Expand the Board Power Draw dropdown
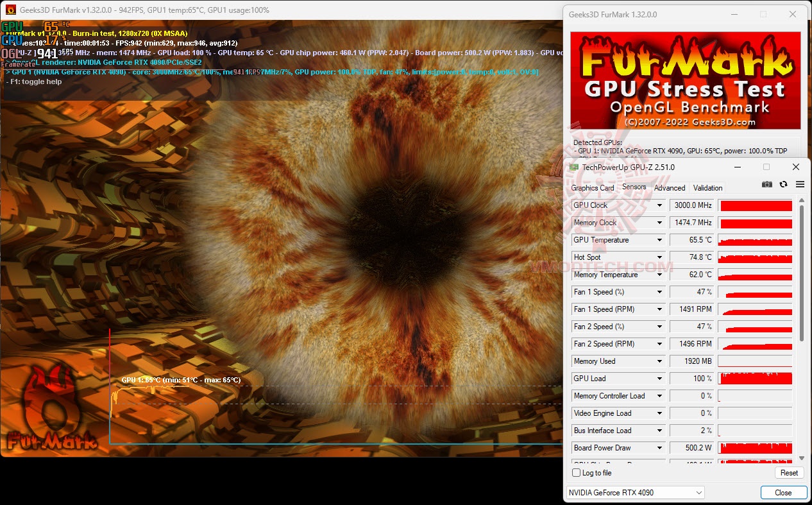This screenshot has width=812, height=505. [x=659, y=448]
